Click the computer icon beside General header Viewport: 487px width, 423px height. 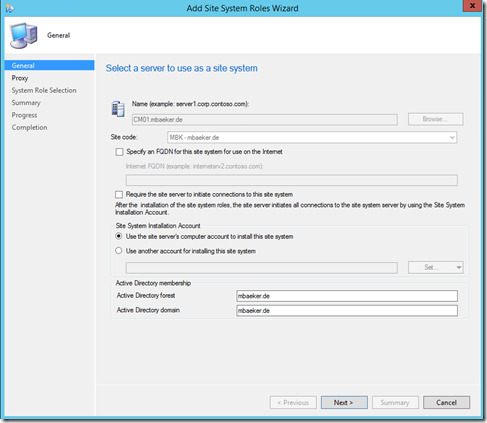coord(23,35)
